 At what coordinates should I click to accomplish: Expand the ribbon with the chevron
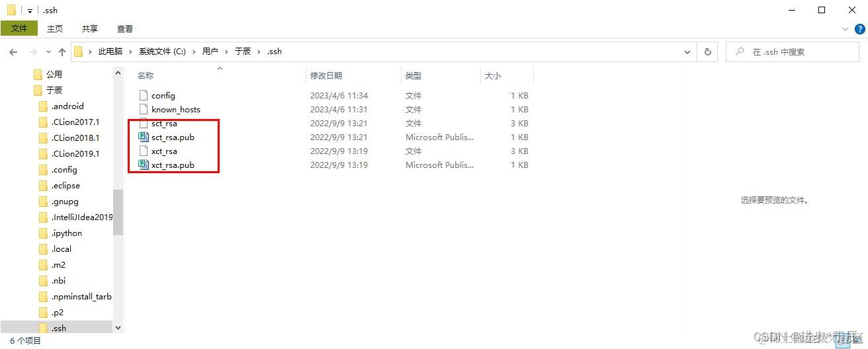(x=846, y=29)
